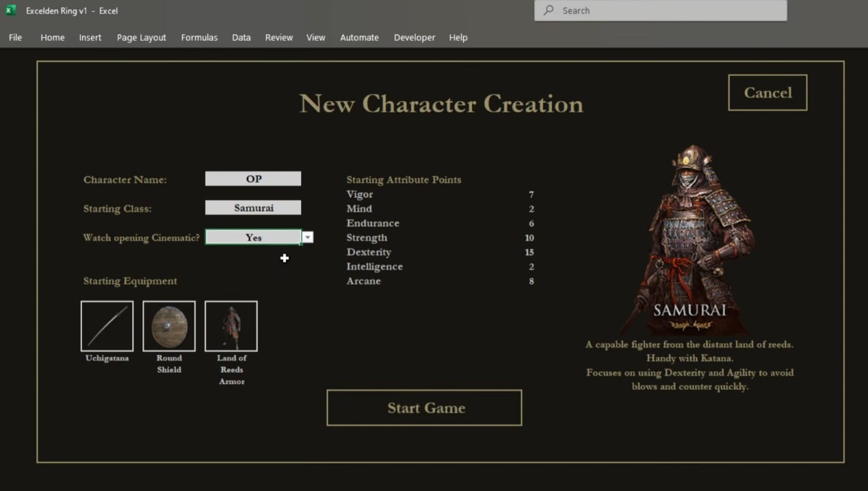Click the Endurance value 6
This screenshot has width=868, height=491.
click(531, 223)
